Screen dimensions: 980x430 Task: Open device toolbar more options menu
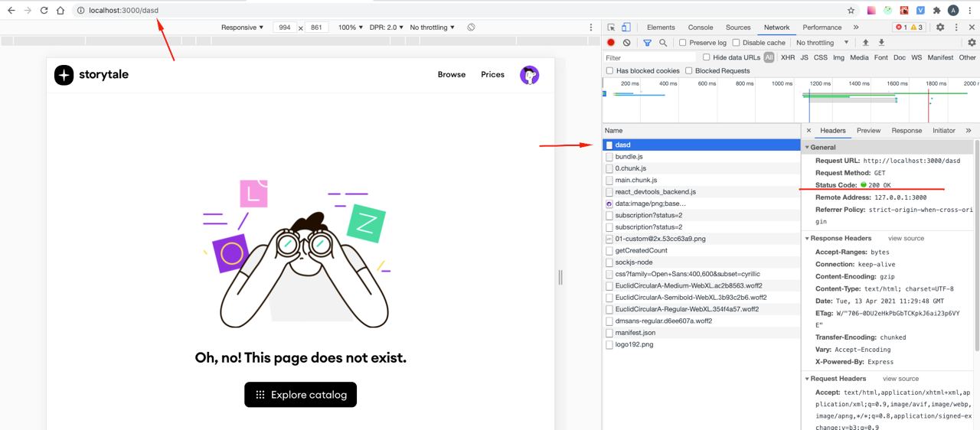pos(590,28)
